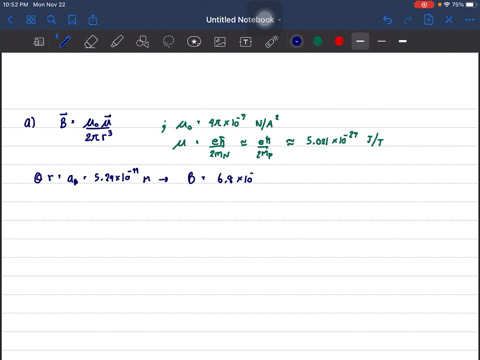Open the share/export menu
This screenshot has width=480, height=360.
click(x=93, y=20)
